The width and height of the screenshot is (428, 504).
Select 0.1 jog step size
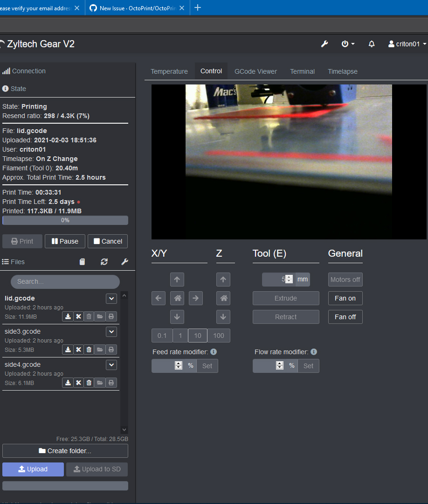[x=162, y=336]
